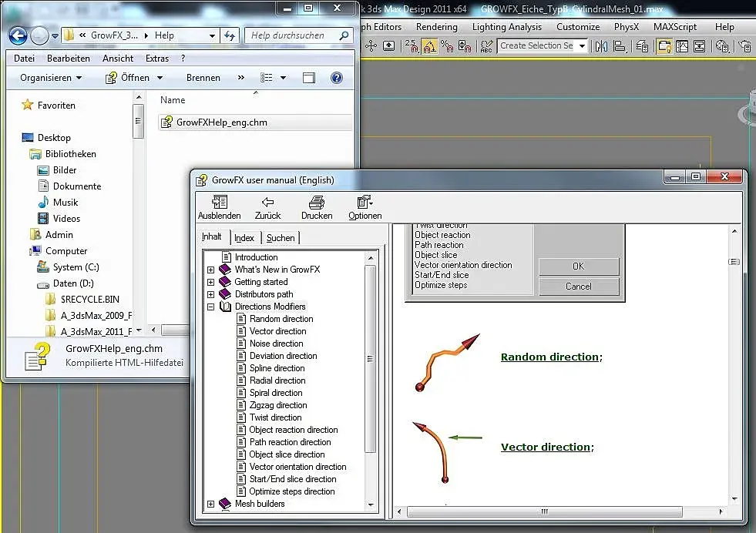Switch to the Index tab
The height and width of the screenshot is (533, 756).
[x=244, y=238]
